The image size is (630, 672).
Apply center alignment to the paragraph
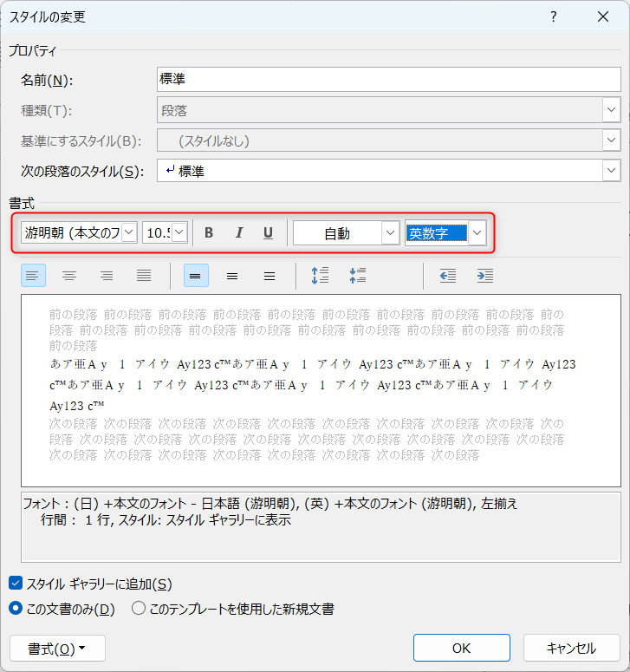(x=69, y=276)
